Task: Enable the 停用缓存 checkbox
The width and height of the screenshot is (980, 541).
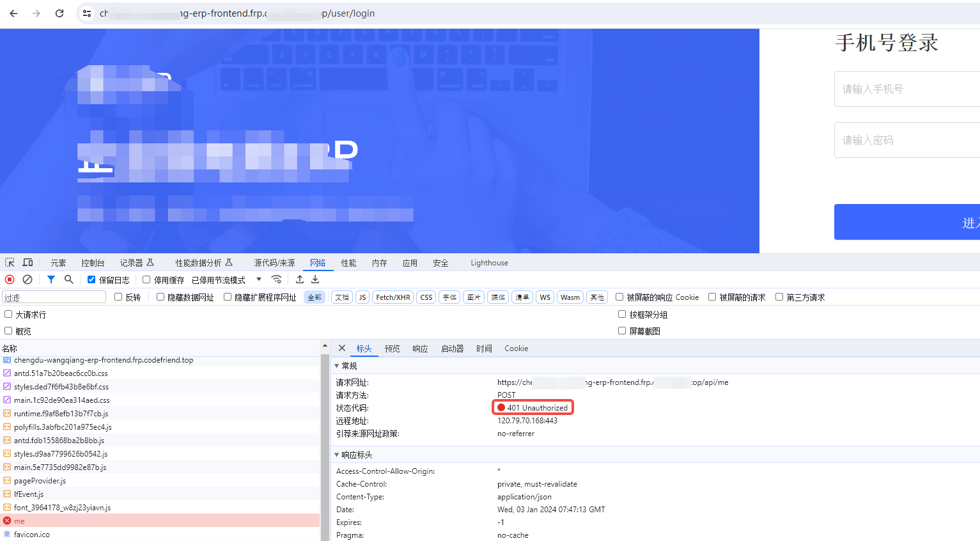Action: [146, 279]
